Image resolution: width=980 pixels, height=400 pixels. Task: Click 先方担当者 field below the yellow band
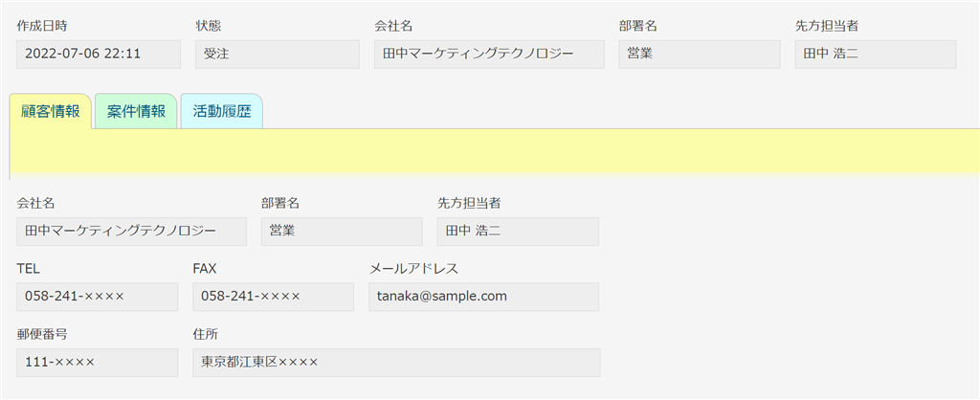[x=518, y=231]
